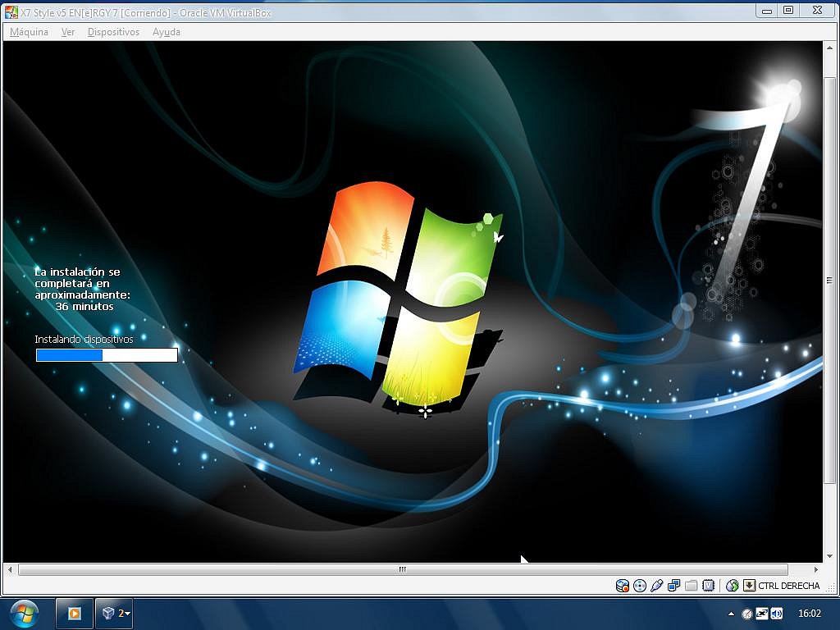Click the down arrow of vertical scrollbar
Screen dimensions: 840x630
point(830,556)
